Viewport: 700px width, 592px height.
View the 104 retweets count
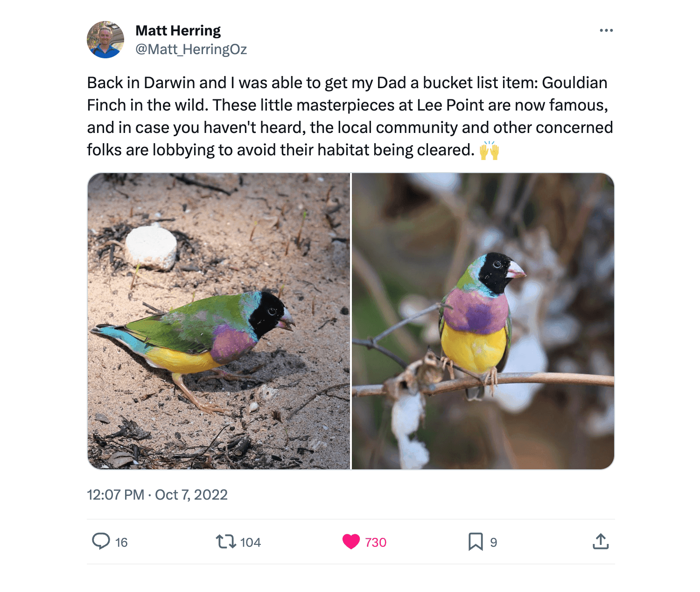pos(250,542)
